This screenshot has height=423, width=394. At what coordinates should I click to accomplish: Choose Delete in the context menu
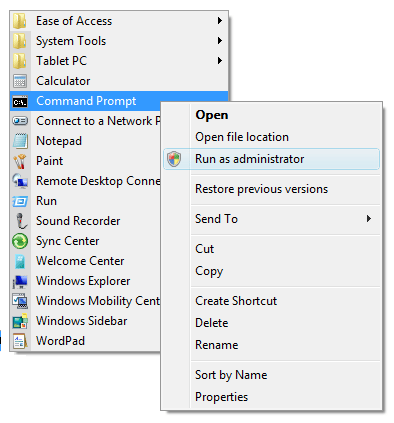212,323
